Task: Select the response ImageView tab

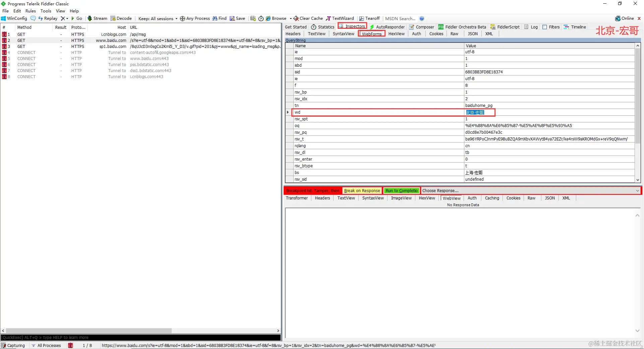Action: pos(401,198)
